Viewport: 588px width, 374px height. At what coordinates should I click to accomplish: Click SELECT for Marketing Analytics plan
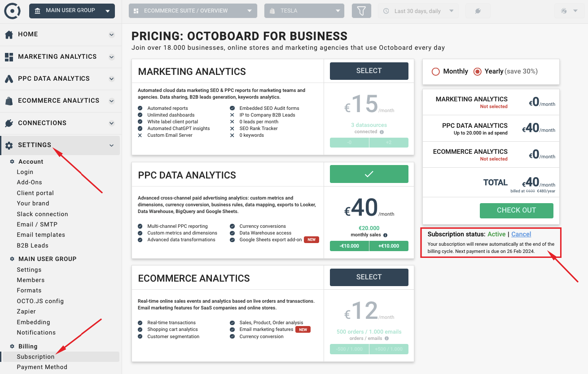tap(369, 71)
